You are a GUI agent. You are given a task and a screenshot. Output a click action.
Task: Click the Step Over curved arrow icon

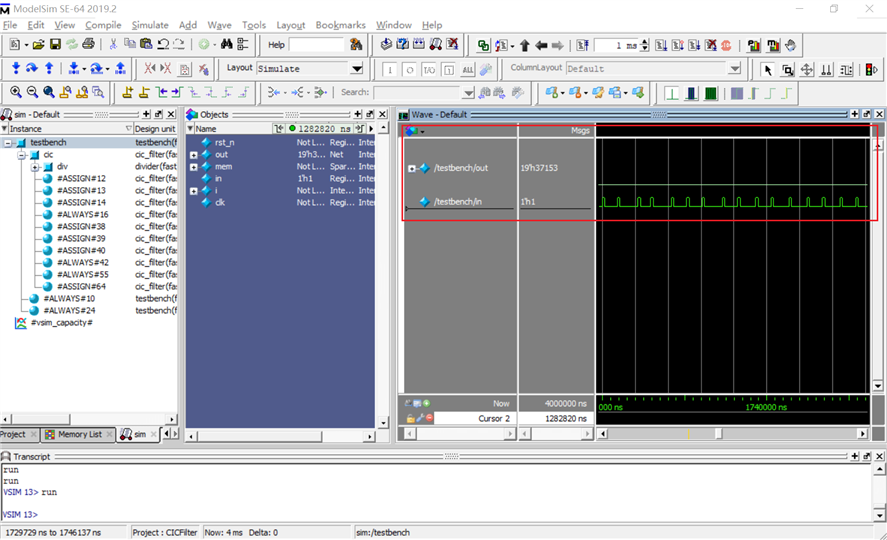[x=32, y=68]
